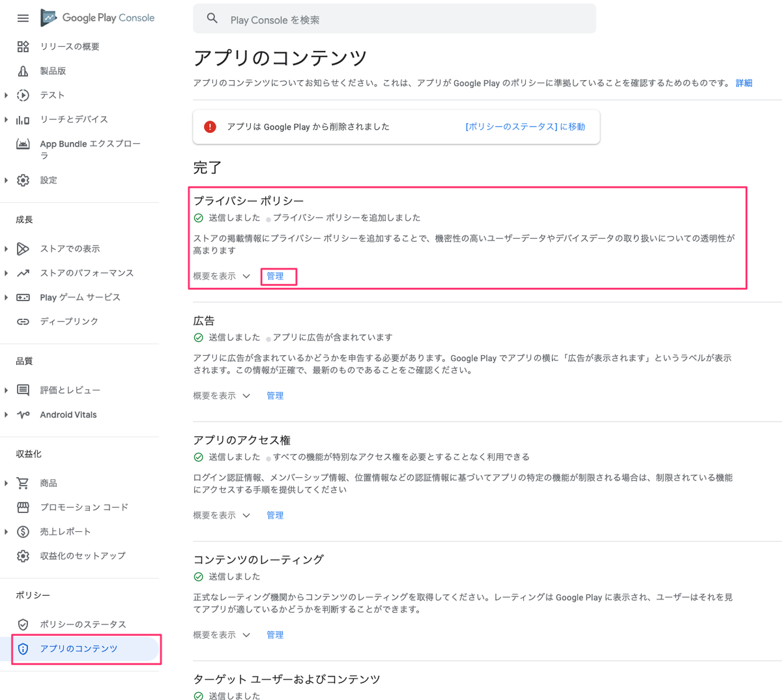The height and width of the screenshot is (700, 782).
Task: Expand the ストアでの表示 sidebar arrow
Action: click(6, 249)
